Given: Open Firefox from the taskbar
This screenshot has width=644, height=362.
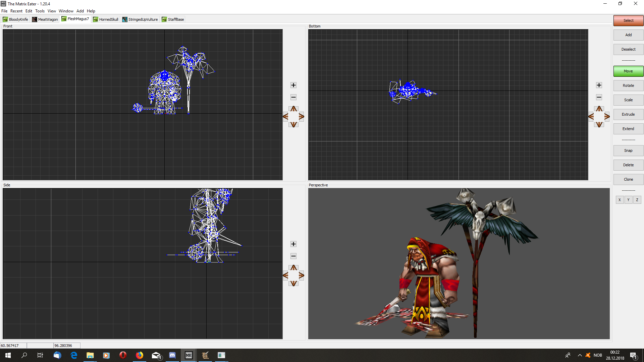Looking at the screenshot, I should pos(140,355).
